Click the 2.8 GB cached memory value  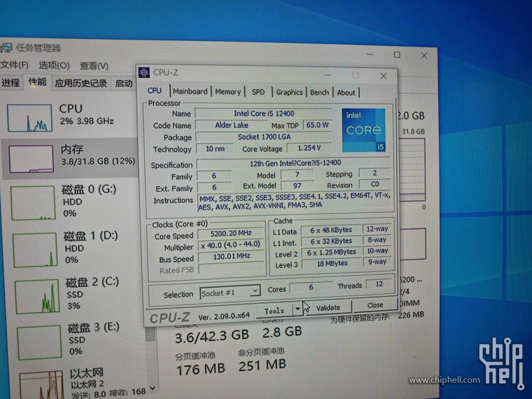click(282, 332)
